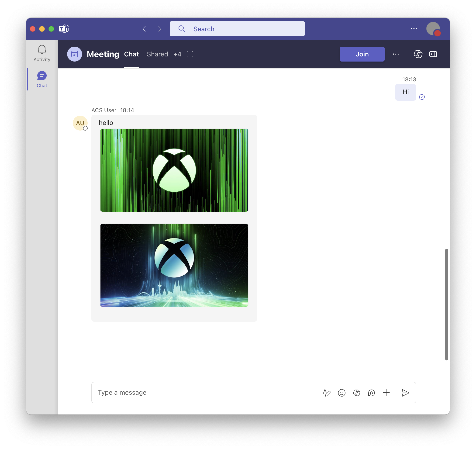Select the Shared tab in Meeting

[x=157, y=54]
